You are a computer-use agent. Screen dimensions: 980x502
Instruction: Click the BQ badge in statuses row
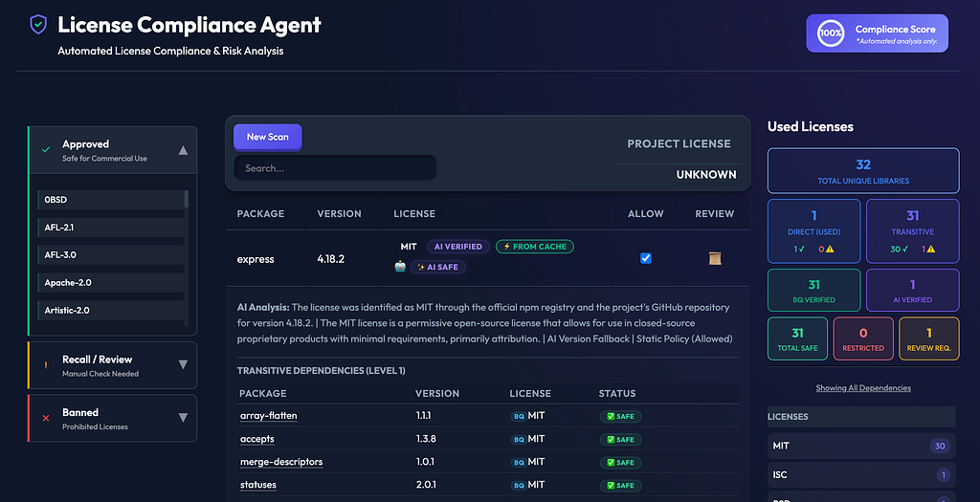[519, 485]
